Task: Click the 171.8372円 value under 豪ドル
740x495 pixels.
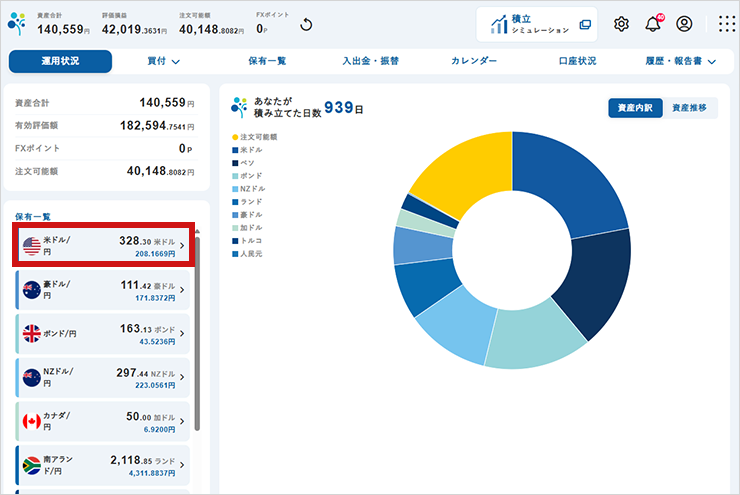Action: click(155, 298)
